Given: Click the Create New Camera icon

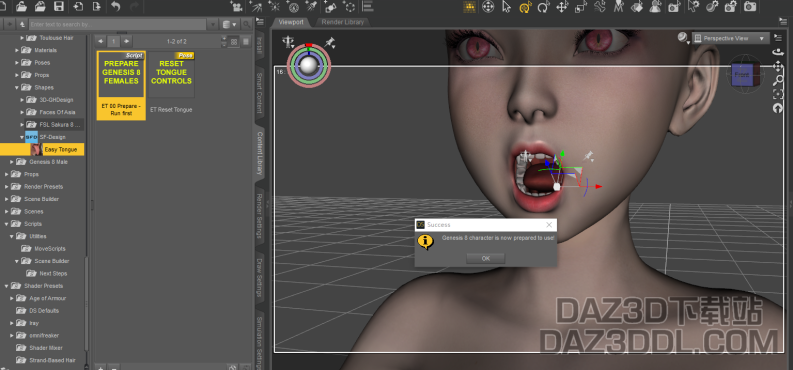Looking at the screenshot, I should coord(236,6).
